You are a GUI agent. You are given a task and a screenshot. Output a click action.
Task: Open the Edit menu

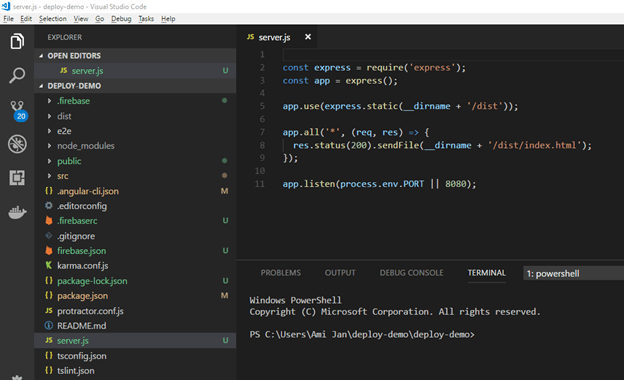pos(26,19)
